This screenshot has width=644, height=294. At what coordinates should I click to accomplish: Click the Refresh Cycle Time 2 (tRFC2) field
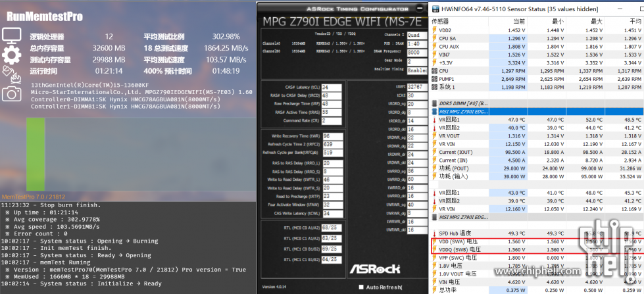[x=333, y=145]
